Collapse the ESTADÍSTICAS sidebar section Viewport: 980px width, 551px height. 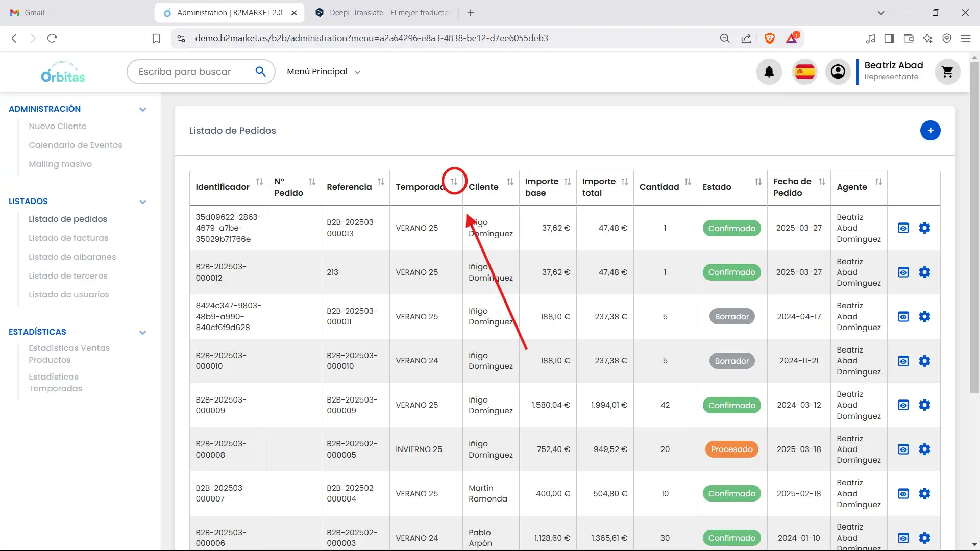coord(143,332)
